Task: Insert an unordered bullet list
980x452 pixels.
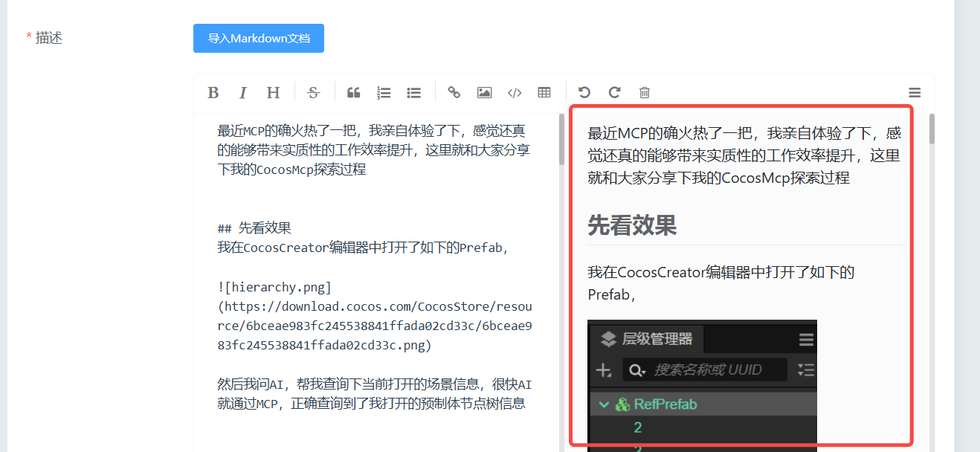Action: 414,93
